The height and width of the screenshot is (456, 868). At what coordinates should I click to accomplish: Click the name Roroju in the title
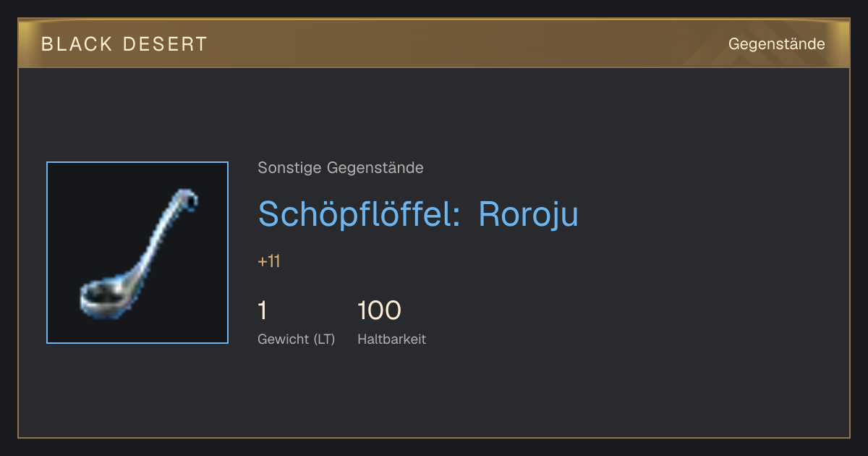click(529, 214)
